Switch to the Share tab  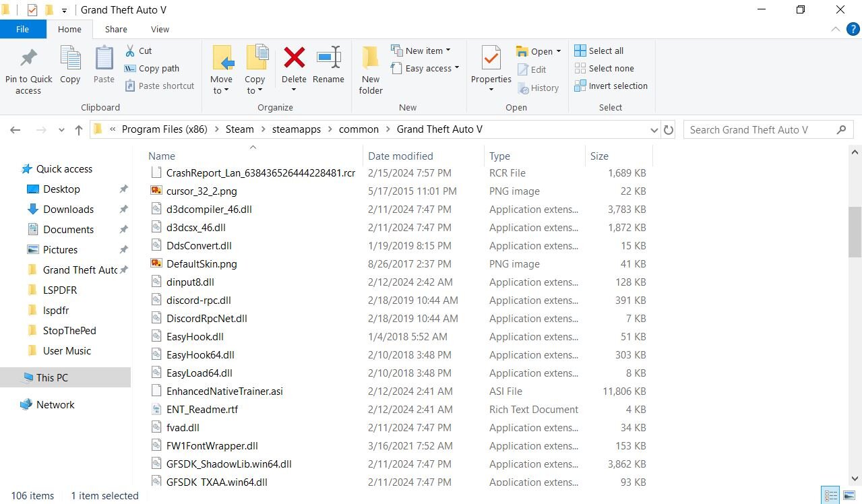pyautogui.click(x=116, y=29)
